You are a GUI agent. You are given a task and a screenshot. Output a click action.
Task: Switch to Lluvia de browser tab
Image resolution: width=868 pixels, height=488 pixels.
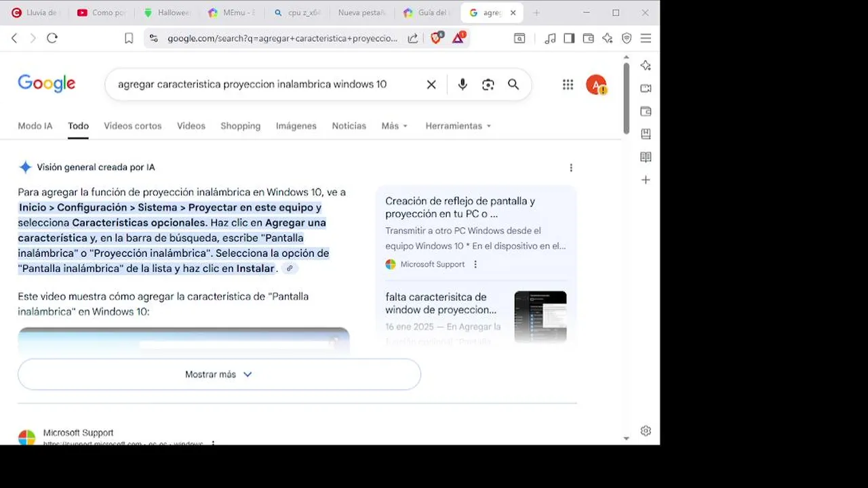tap(36, 13)
